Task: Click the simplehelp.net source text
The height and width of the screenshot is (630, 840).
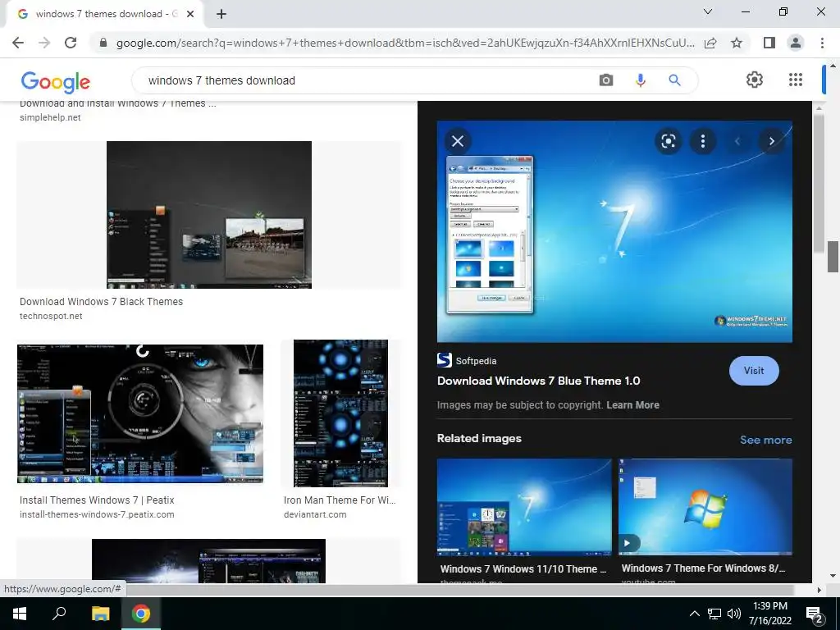Action: (50, 117)
